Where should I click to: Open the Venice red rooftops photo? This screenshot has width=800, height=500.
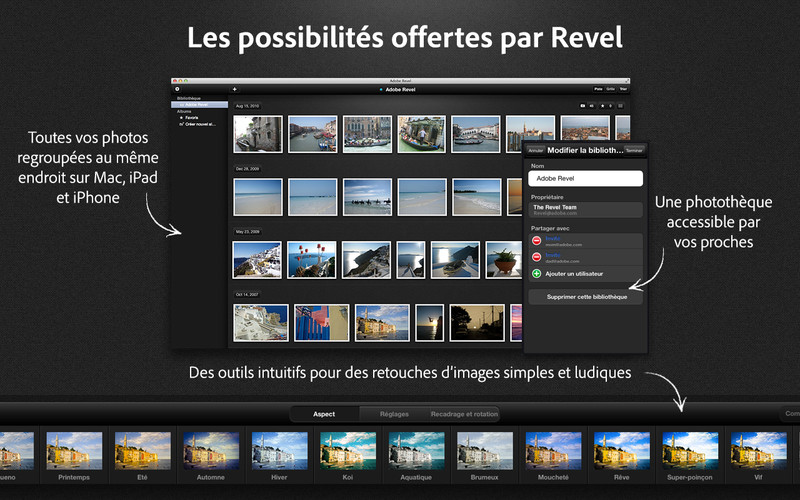[585, 128]
